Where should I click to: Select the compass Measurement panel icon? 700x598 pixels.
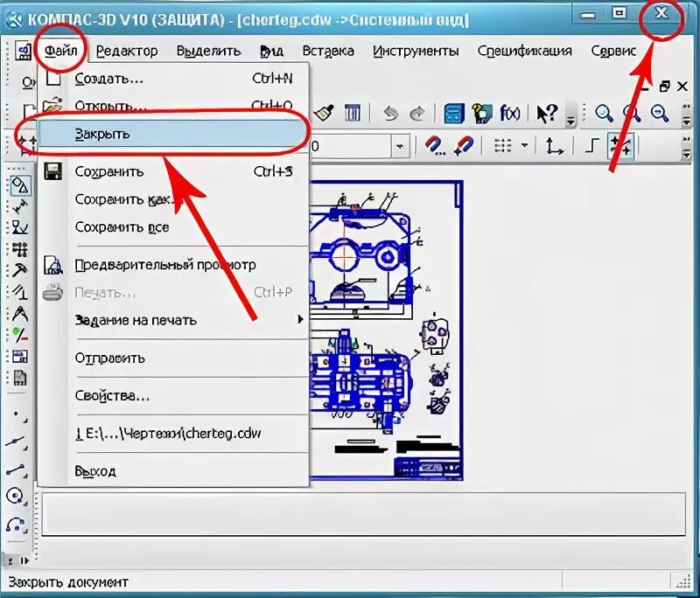click(x=20, y=314)
